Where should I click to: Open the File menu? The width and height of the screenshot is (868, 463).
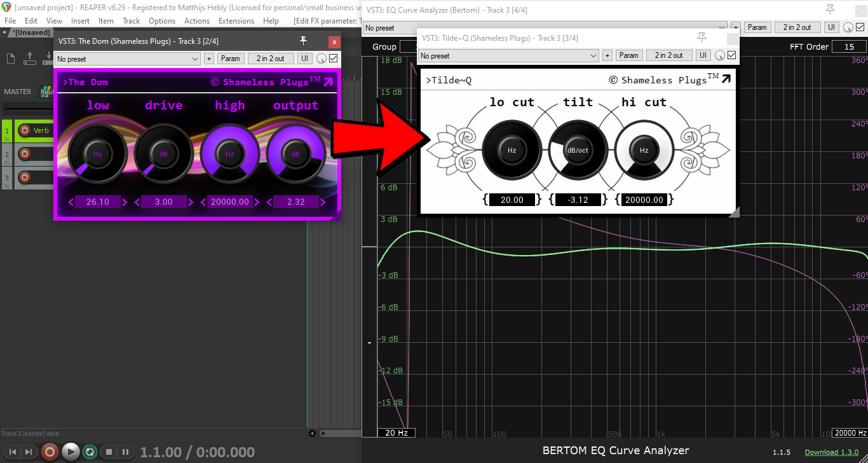tap(10, 21)
